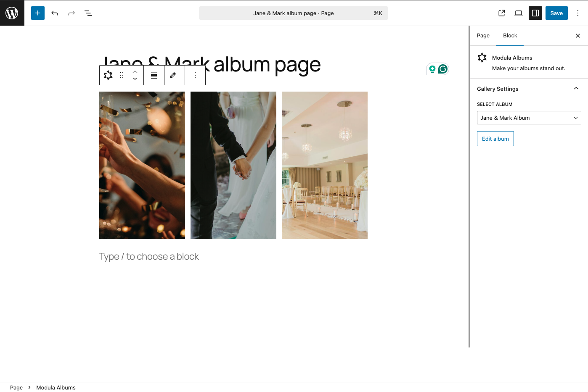The image size is (588, 392).
Task: Collapse the Gallery Settings section
Action: coord(576,89)
